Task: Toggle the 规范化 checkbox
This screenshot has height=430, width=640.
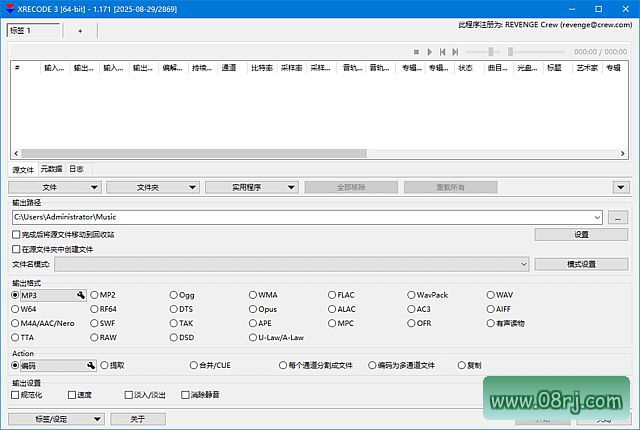Action: tap(16, 395)
